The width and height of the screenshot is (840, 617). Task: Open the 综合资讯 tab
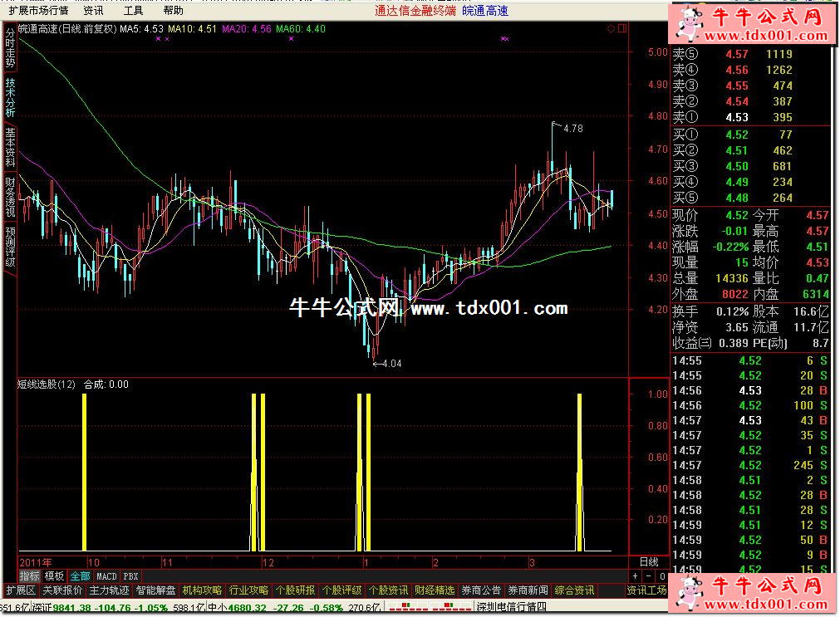574,590
